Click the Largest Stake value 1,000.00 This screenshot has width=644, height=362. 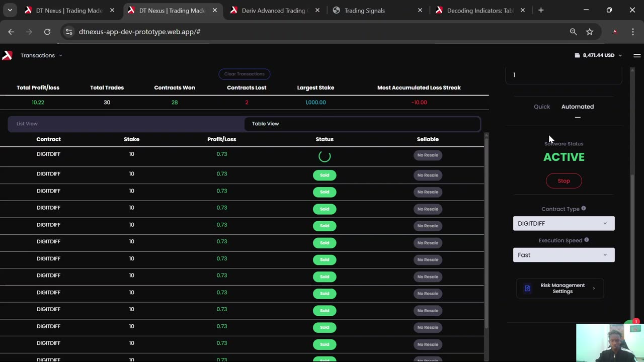[x=315, y=102]
